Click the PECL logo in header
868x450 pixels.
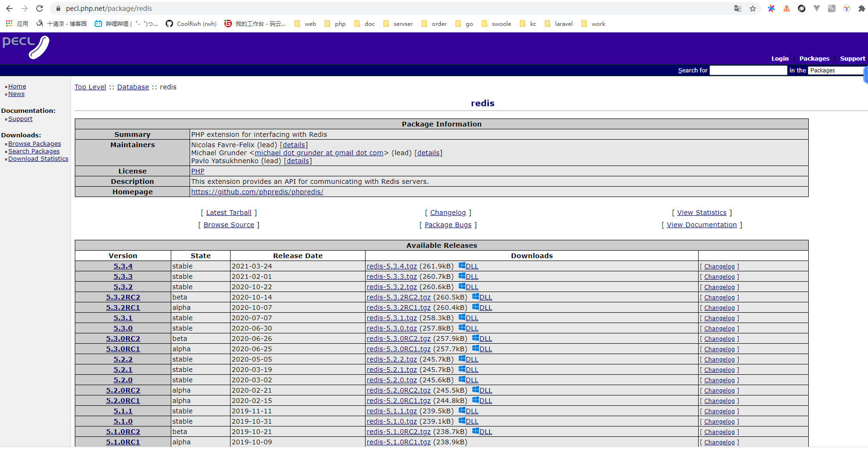(26, 47)
